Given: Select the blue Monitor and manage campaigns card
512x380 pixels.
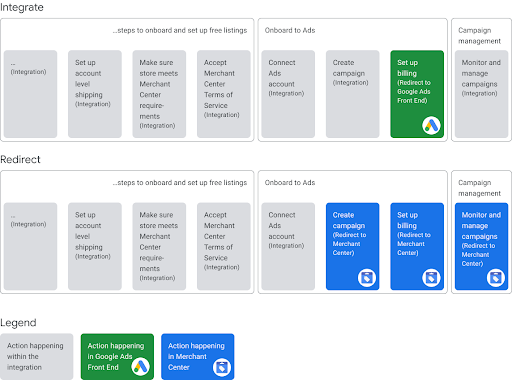Looking at the screenshot, I should coord(481,246).
